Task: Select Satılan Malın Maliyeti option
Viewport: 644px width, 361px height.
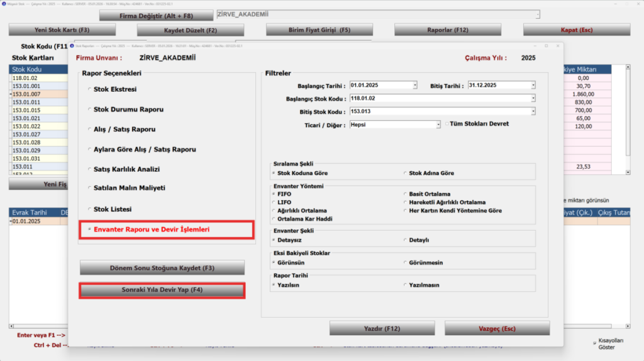Action: [x=127, y=187]
